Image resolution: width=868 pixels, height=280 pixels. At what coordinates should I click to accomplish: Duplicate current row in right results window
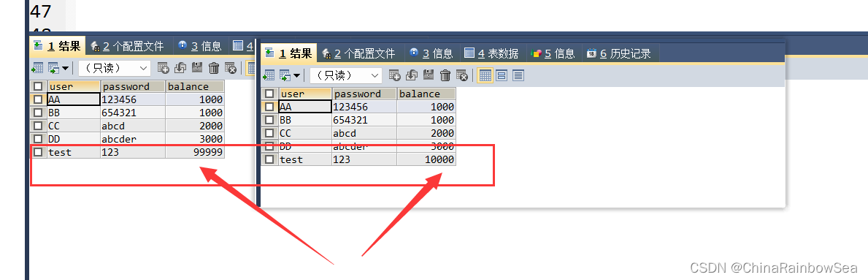pyautogui.click(x=411, y=75)
